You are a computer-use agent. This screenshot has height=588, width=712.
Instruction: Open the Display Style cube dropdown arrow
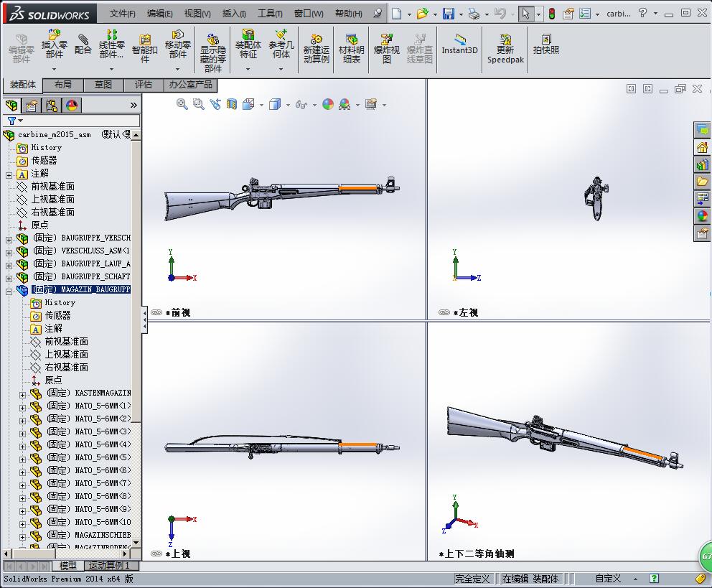click(x=288, y=105)
